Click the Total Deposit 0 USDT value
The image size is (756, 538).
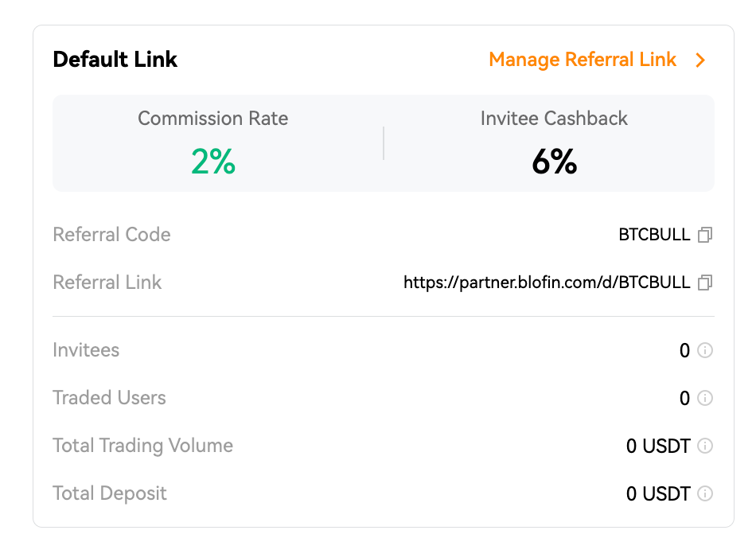coord(658,493)
